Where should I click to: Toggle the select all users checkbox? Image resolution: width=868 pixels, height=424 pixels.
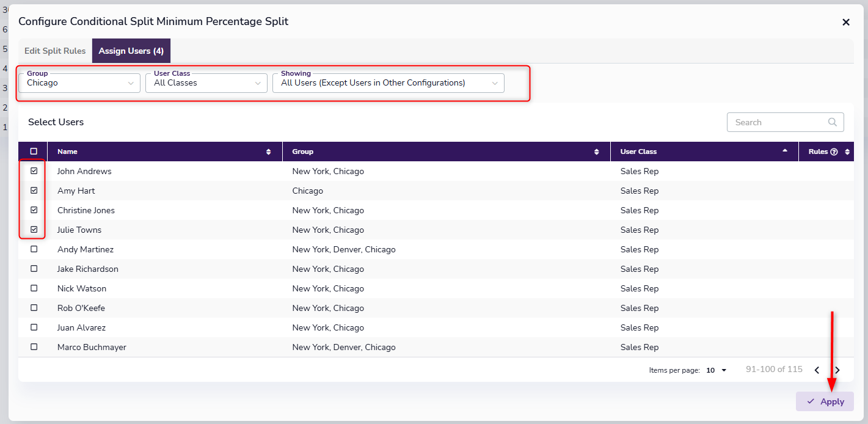34,152
